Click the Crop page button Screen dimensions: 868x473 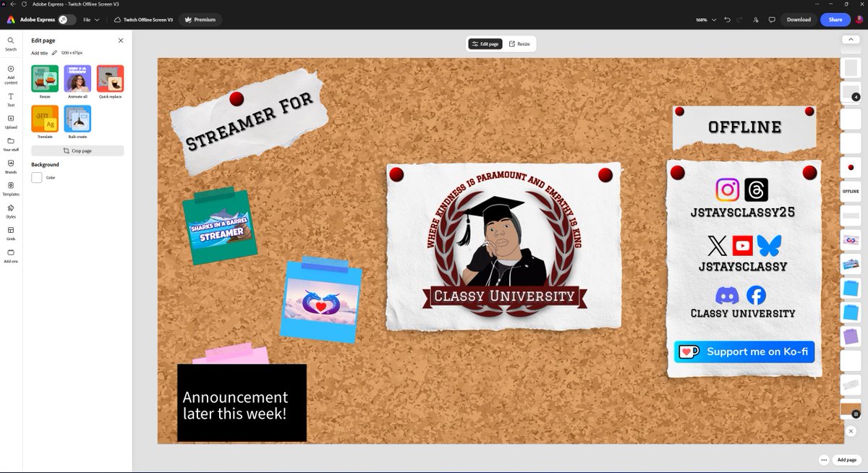pos(77,150)
